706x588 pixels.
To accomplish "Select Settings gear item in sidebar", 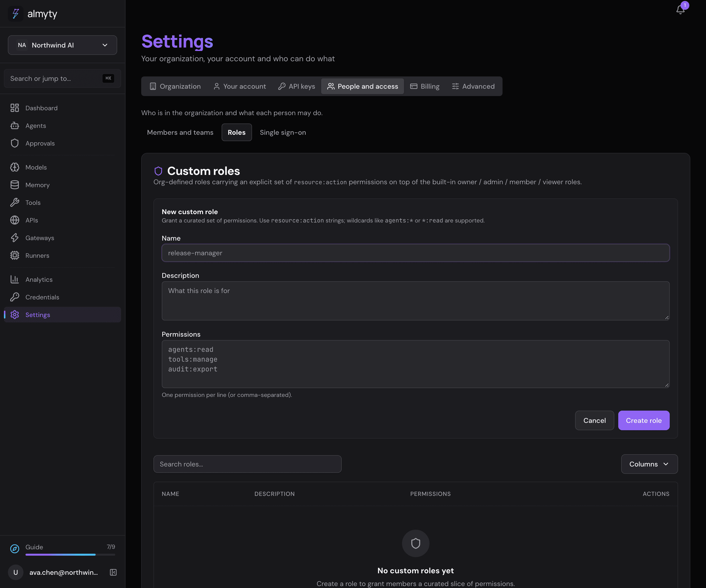I will point(63,315).
